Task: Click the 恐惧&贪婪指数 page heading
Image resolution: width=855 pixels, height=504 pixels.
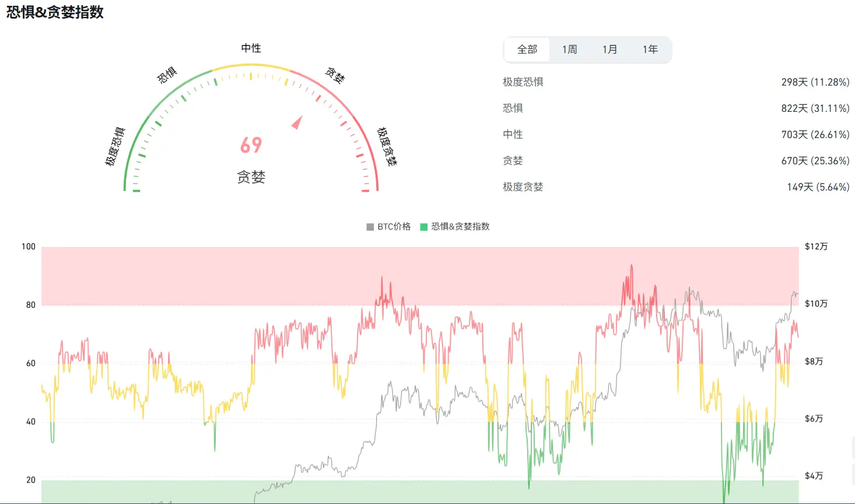Action: click(55, 12)
